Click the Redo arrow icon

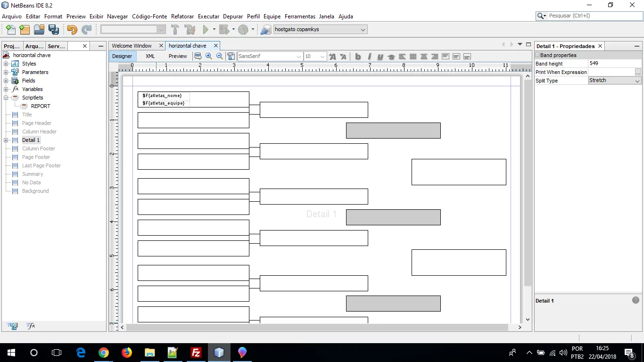click(x=87, y=29)
